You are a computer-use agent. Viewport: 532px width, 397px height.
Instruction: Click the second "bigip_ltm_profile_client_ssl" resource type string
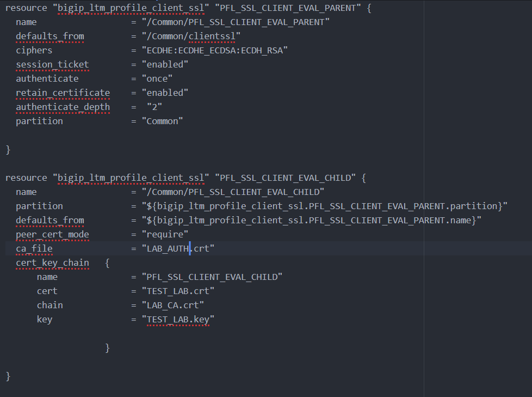tap(131, 178)
